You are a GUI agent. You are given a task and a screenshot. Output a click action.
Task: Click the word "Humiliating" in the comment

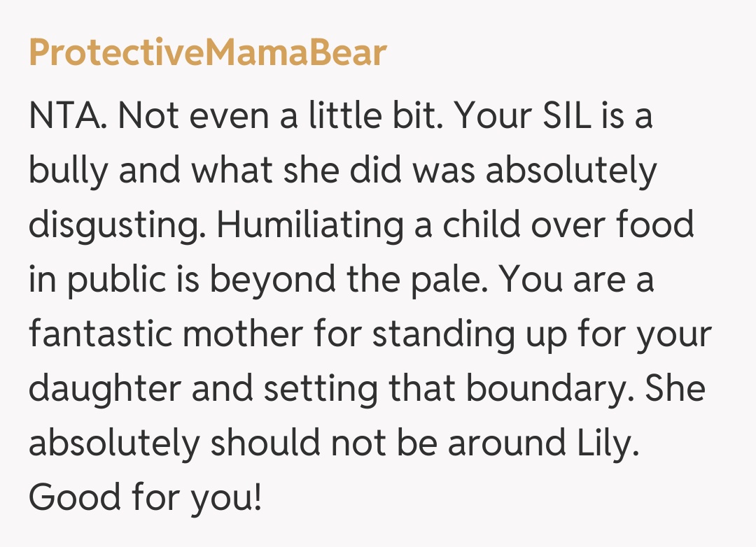coord(309,225)
